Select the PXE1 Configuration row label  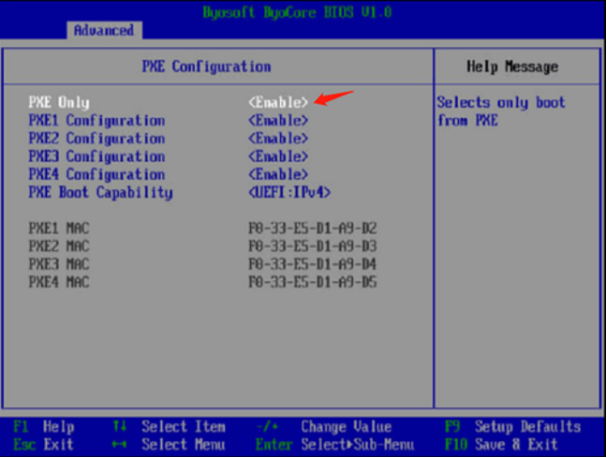point(96,120)
